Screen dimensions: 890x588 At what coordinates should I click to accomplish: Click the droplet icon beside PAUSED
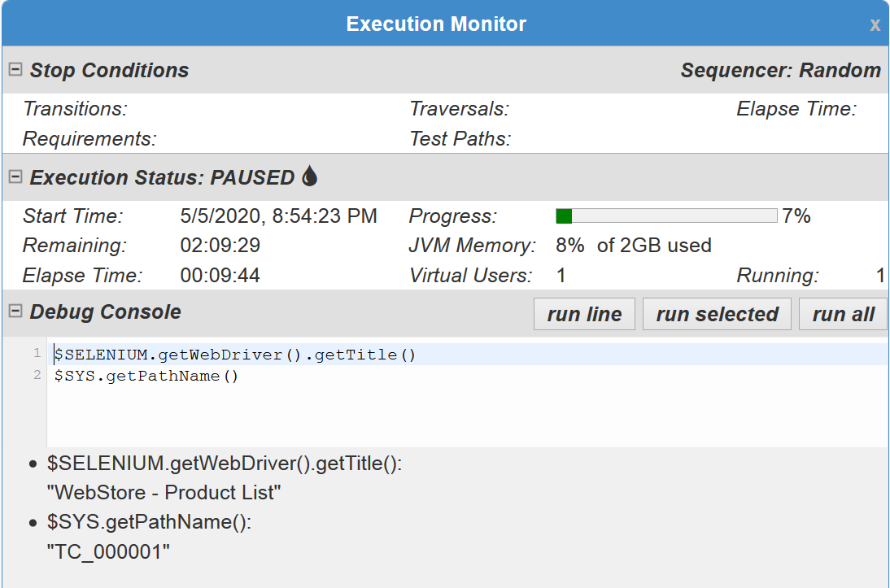309,176
